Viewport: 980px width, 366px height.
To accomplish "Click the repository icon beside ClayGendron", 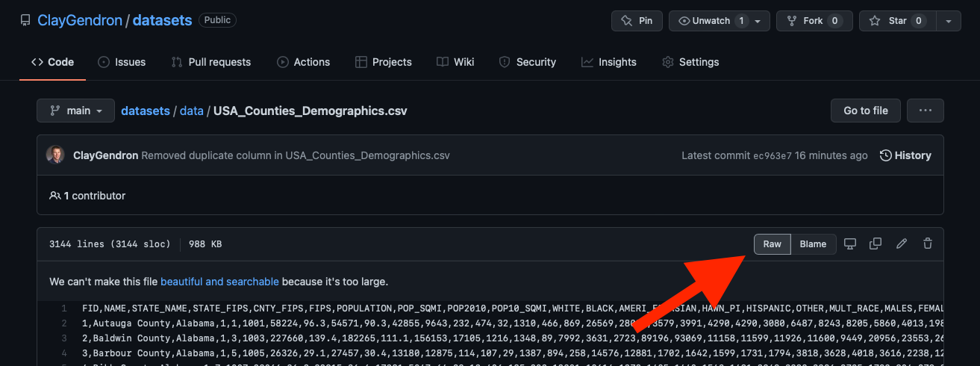I will (x=25, y=21).
